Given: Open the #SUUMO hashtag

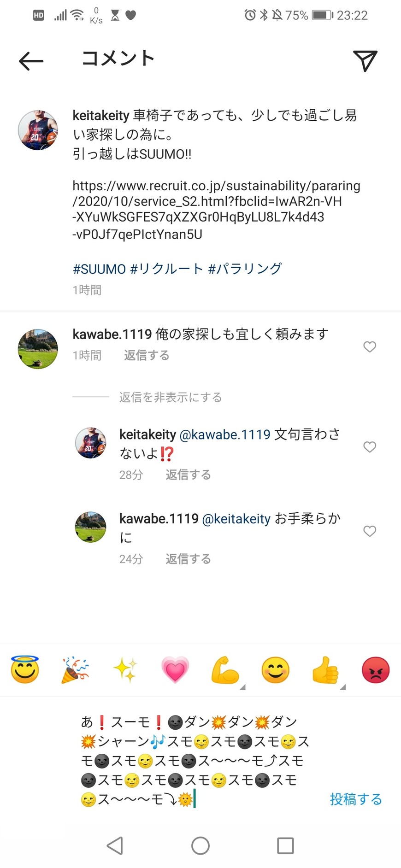Looking at the screenshot, I should click(99, 269).
